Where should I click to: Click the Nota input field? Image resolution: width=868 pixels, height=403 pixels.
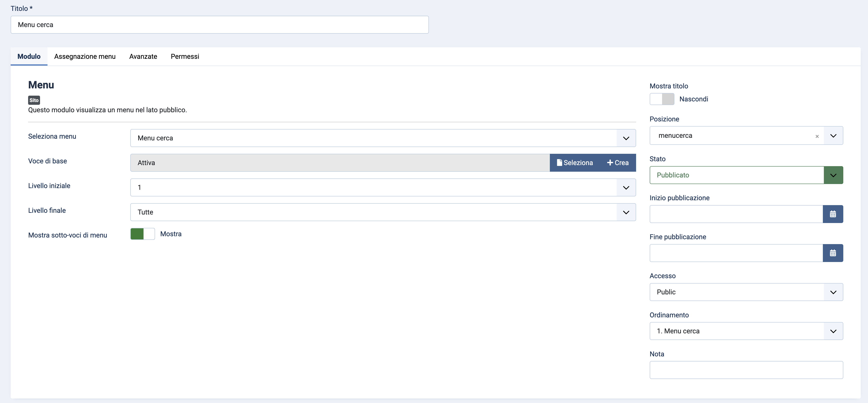click(746, 370)
